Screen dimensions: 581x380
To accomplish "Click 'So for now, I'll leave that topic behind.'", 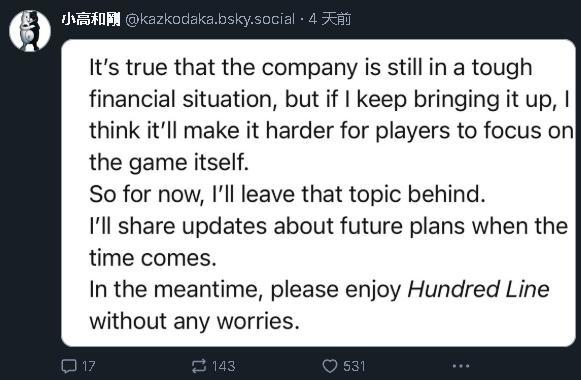I will coord(287,194).
